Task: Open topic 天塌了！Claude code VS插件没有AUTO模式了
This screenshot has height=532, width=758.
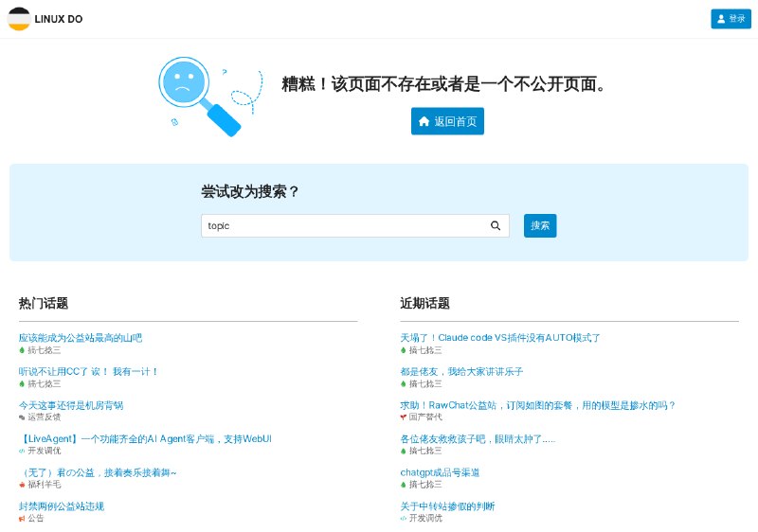Action: tap(500, 337)
